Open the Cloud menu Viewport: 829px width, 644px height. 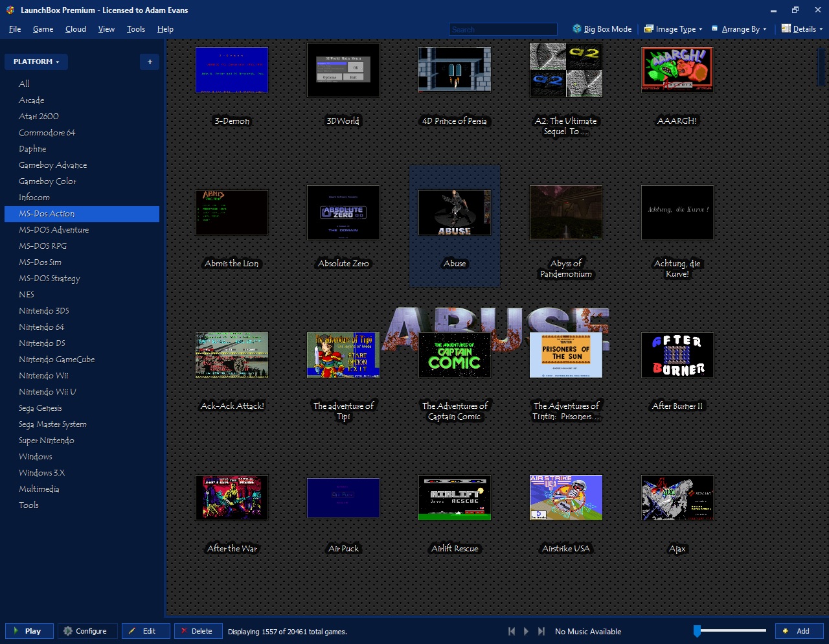[x=76, y=29]
